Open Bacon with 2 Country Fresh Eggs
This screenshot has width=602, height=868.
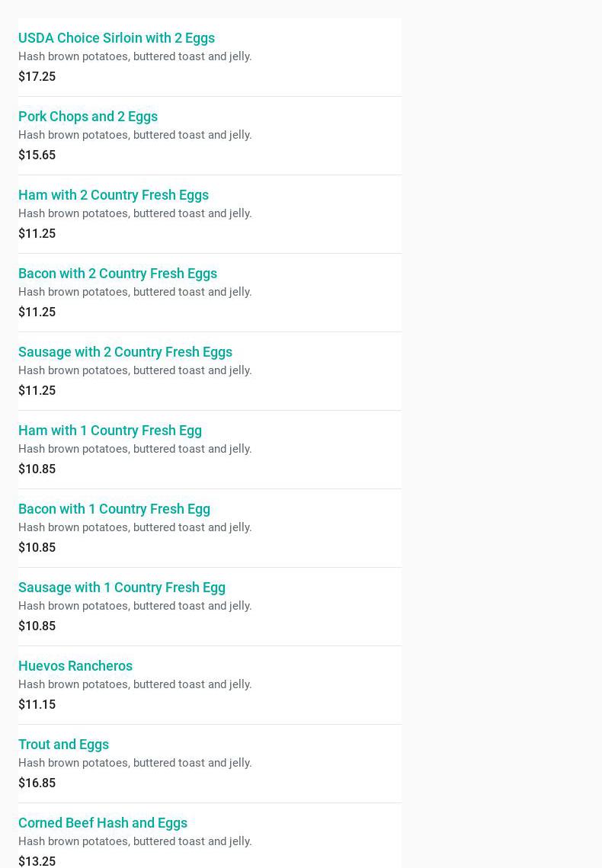tap(117, 273)
